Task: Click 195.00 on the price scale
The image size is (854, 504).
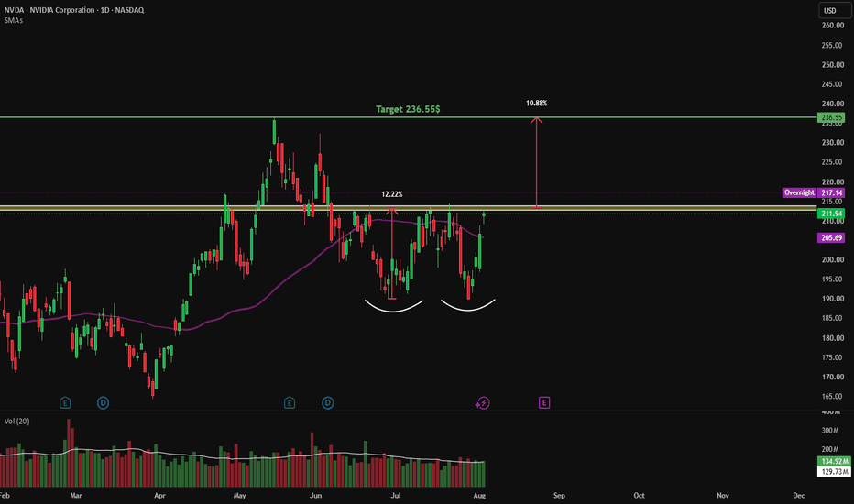Action: (x=832, y=279)
